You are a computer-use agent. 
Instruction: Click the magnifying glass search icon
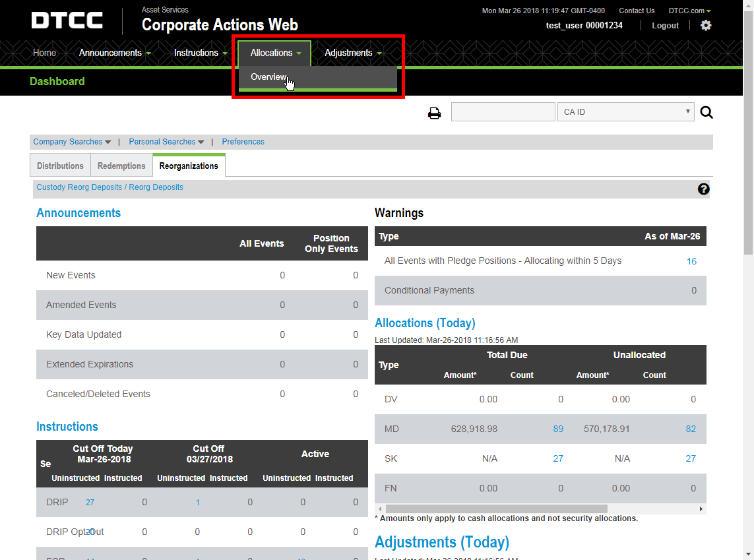(x=707, y=113)
